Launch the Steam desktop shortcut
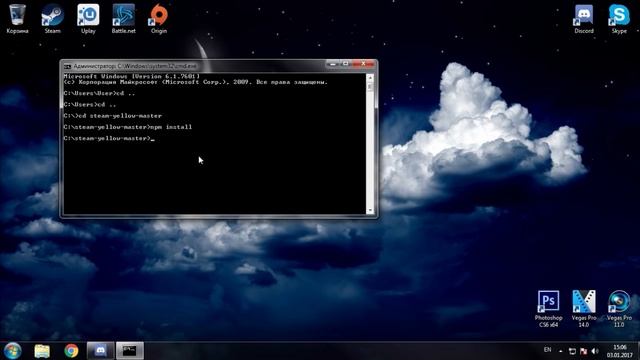Image resolution: width=640 pixels, height=360 pixels. click(x=53, y=19)
